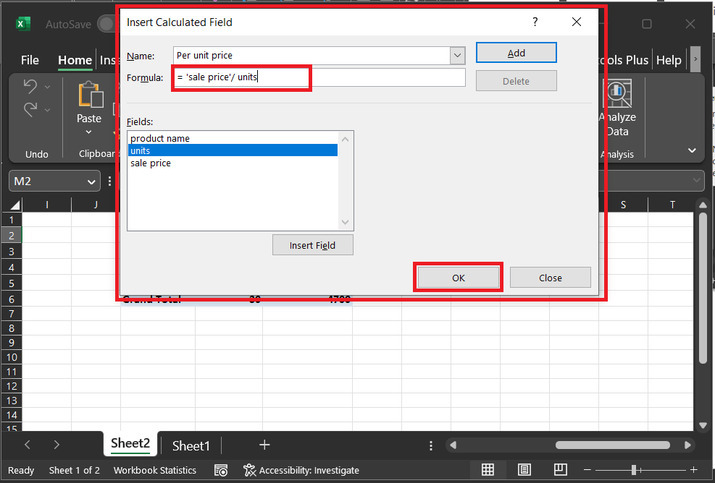Click the dialog help question mark
This screenshot has width=715, height=483.
[535, 22]
